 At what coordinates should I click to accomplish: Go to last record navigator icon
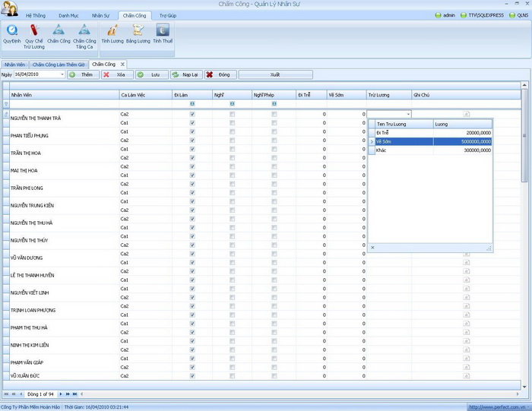coord(75,394)
